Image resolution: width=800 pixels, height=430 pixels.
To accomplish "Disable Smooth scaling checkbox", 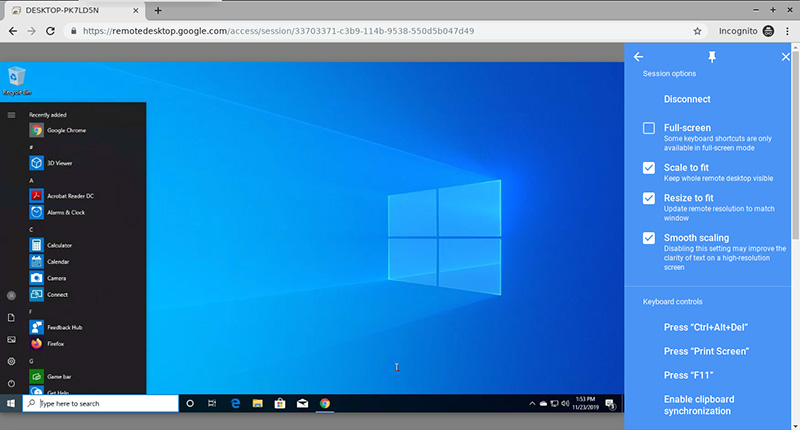I will tap(648, 238).
